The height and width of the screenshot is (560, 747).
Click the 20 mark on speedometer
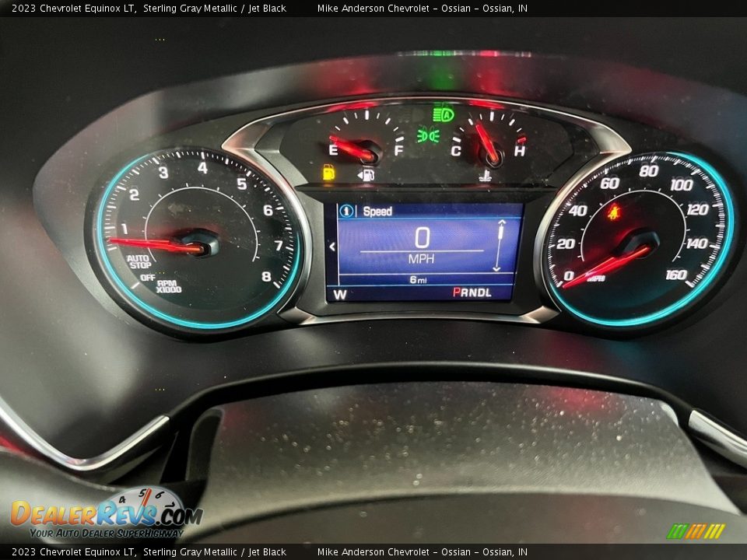(566, 243)
